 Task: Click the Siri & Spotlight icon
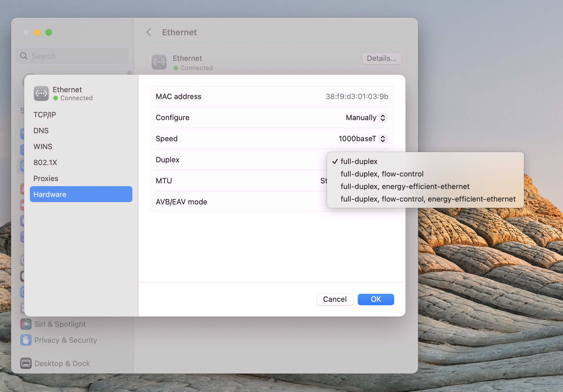pyautogui.click(x=26, y=324)
